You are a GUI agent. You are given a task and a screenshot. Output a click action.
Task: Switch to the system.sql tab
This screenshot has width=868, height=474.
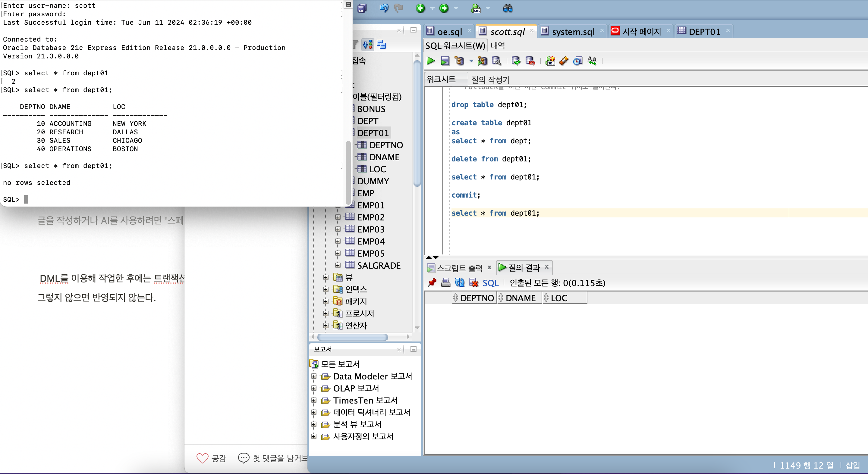pyautogui.click(x=573, y=32)
